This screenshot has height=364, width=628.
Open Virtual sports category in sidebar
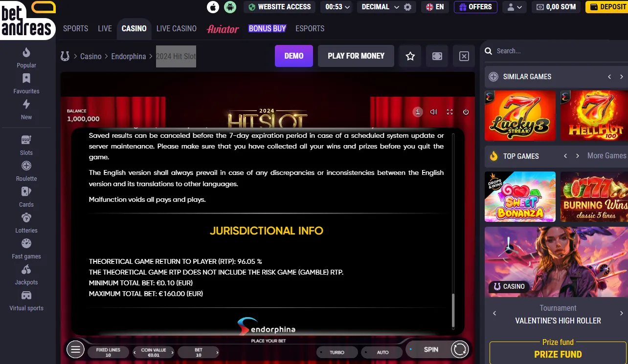[26, 300]
